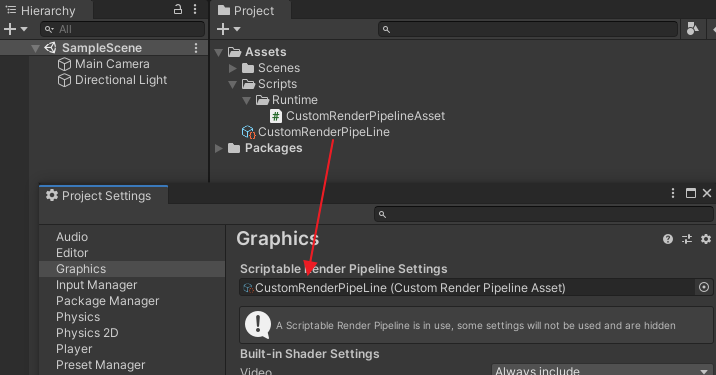Select the Packages folder

(273, 148)
